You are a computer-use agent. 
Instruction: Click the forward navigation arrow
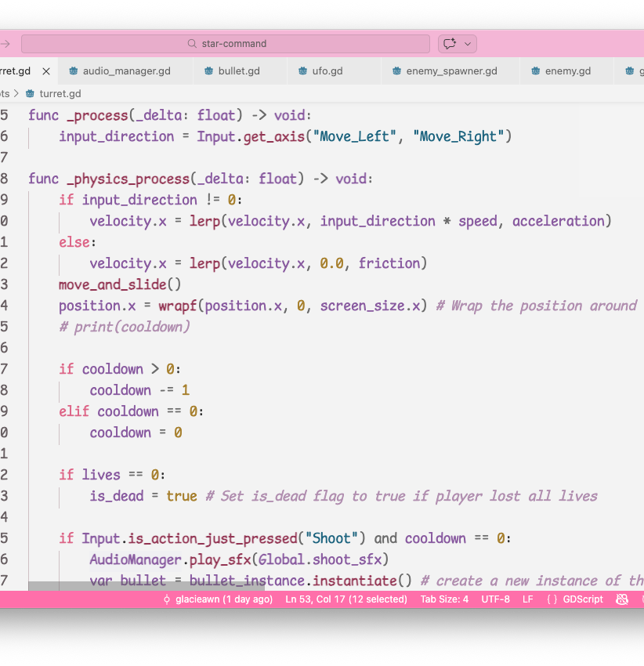[5, 44]
